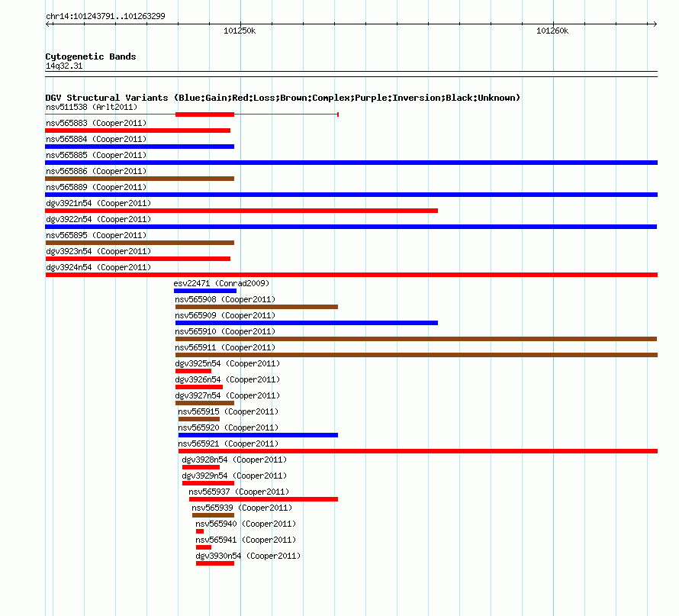679x616 pixels.
Task: Open dgv3925n54 (Cooper2011) label
Action: (227, 363)
